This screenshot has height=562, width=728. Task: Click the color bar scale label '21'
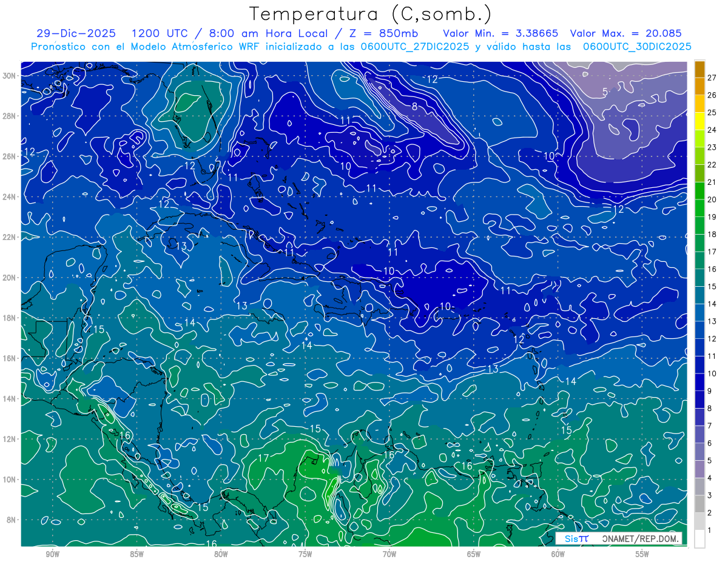point(712,182)
